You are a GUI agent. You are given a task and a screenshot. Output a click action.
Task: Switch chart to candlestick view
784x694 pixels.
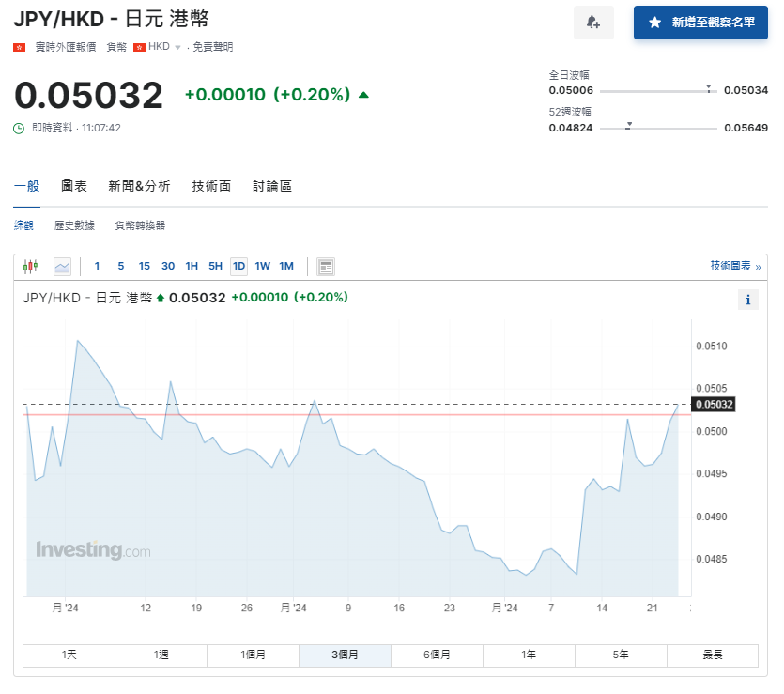[30, 267]
